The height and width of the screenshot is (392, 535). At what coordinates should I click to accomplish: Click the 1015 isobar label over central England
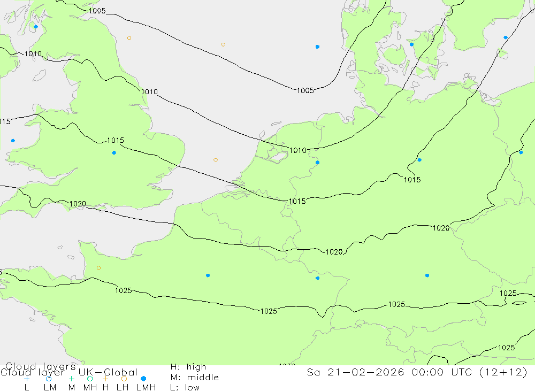[x=116, y=141]
